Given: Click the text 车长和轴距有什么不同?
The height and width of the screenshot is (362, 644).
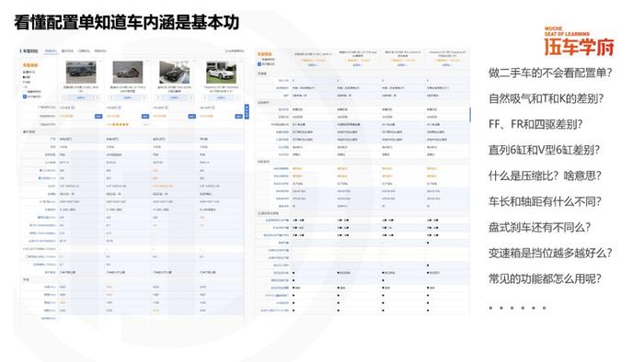Looking at the screenshot, I should tap(545, 202).
